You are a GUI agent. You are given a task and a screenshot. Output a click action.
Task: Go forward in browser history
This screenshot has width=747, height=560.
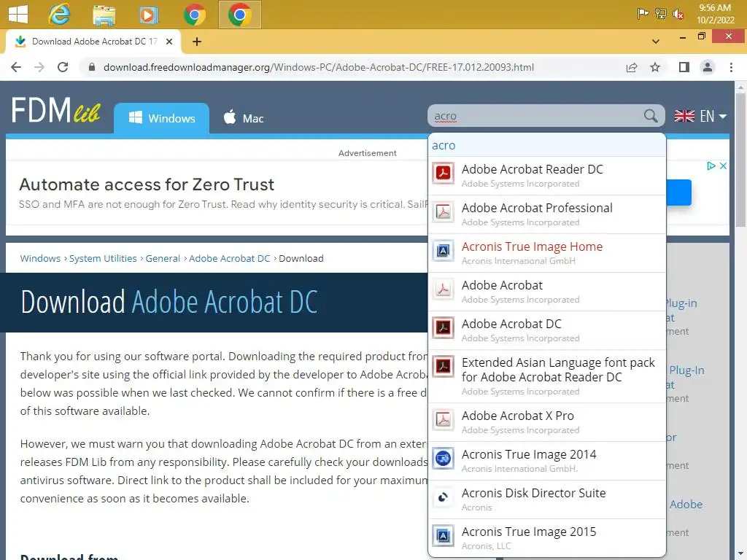click(x=39, y=67)
